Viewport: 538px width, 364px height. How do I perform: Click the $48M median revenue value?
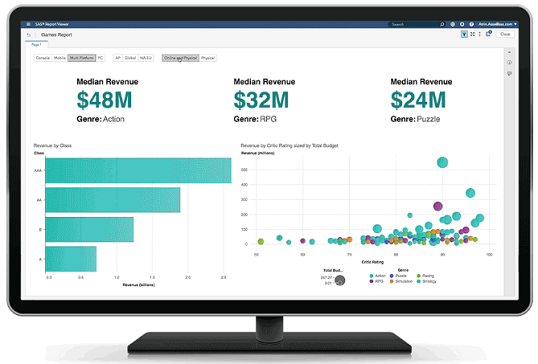pos(104,100)
